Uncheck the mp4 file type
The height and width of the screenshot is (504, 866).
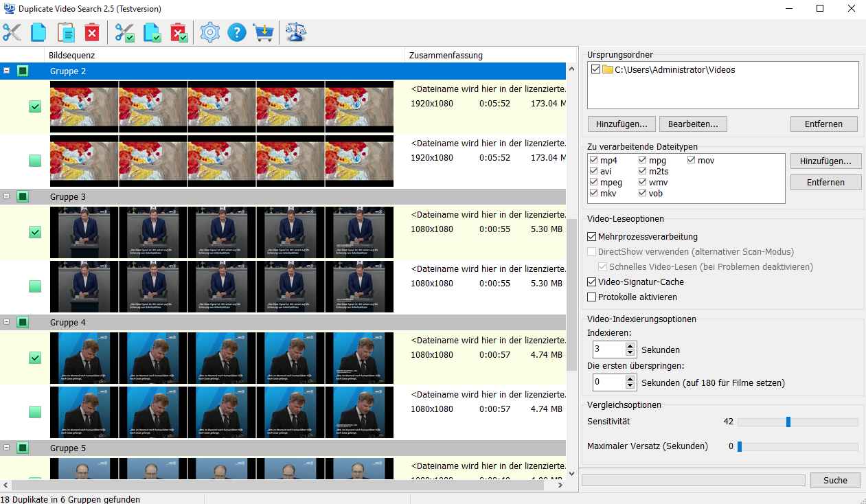click(x=592, y=159)
